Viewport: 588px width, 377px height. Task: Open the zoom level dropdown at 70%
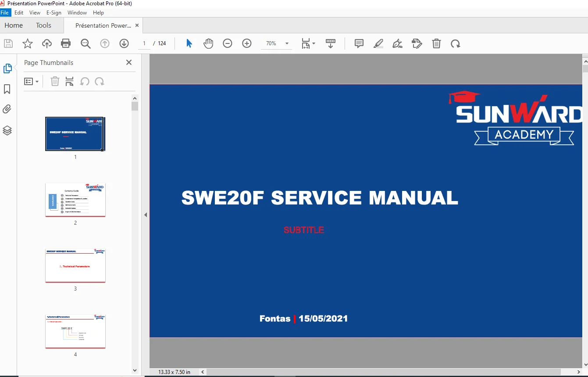coord(287,43)
